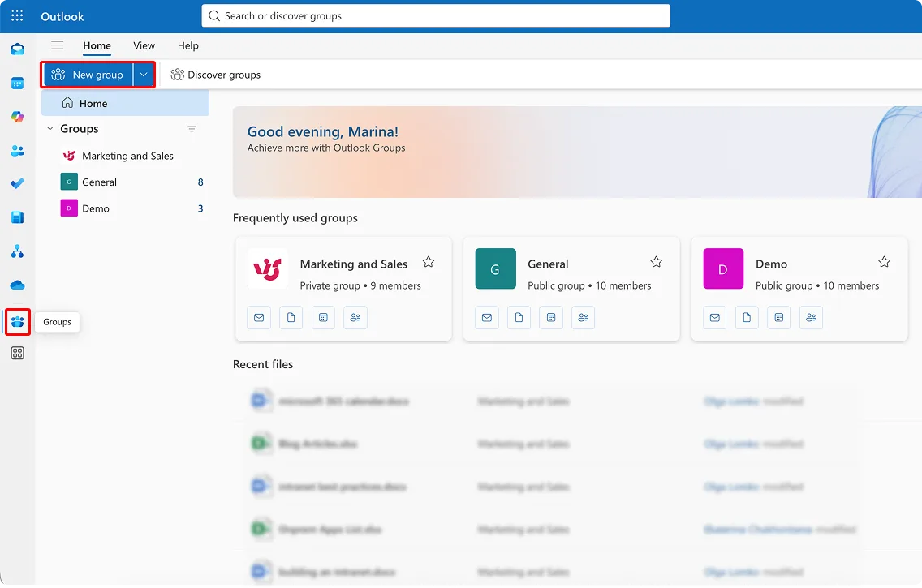Open the Help menu
This screenshot has height=588, width=922.
187,45
